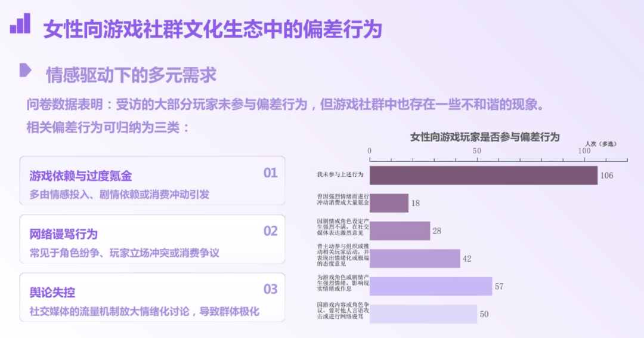Select the subtitle 情感驱动下的多元需求
The image size is (644, 338).
tap(131, 75)
